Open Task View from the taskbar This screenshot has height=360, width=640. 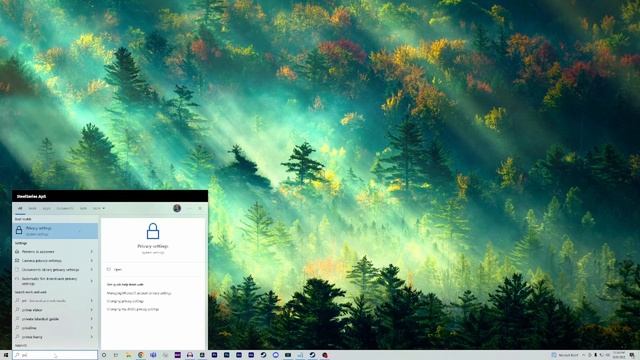tap(116, 355)
